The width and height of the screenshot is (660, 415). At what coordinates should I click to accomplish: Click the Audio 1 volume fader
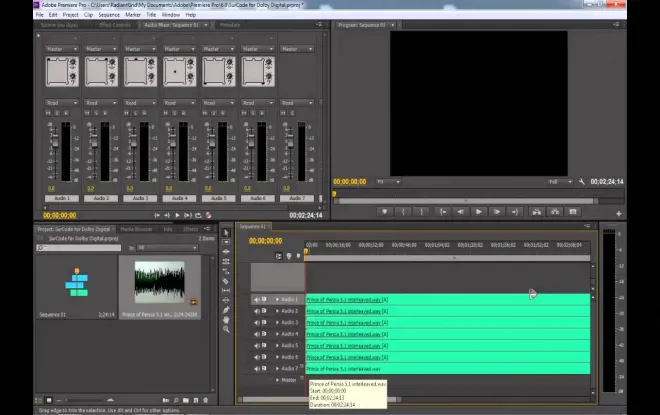(55, 143)
